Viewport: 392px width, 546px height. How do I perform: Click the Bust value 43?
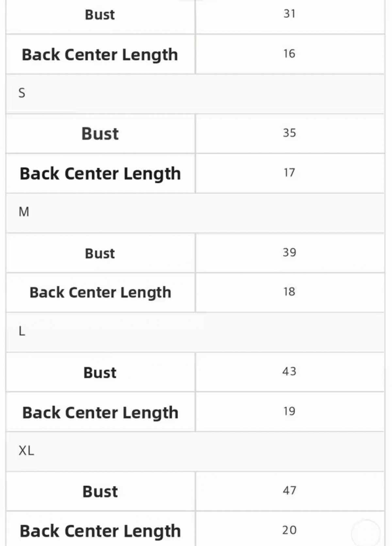pyautogui.click(x=289, y=372)
